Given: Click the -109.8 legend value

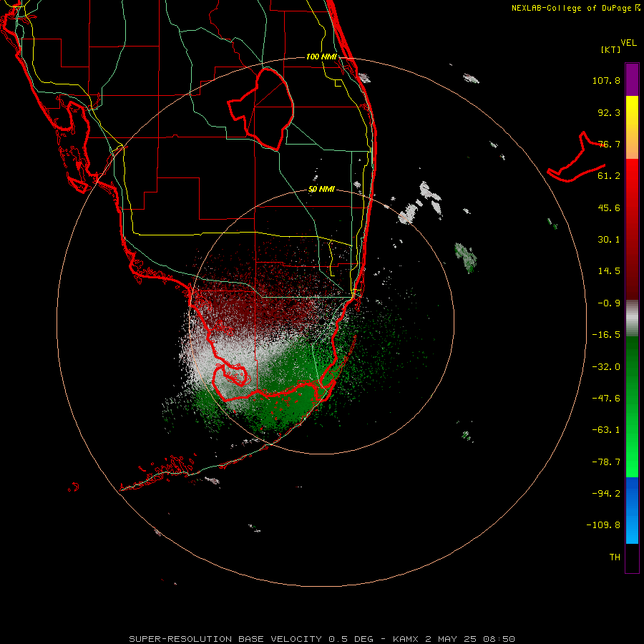Looking at the screenshot, I should pos(603,525).
